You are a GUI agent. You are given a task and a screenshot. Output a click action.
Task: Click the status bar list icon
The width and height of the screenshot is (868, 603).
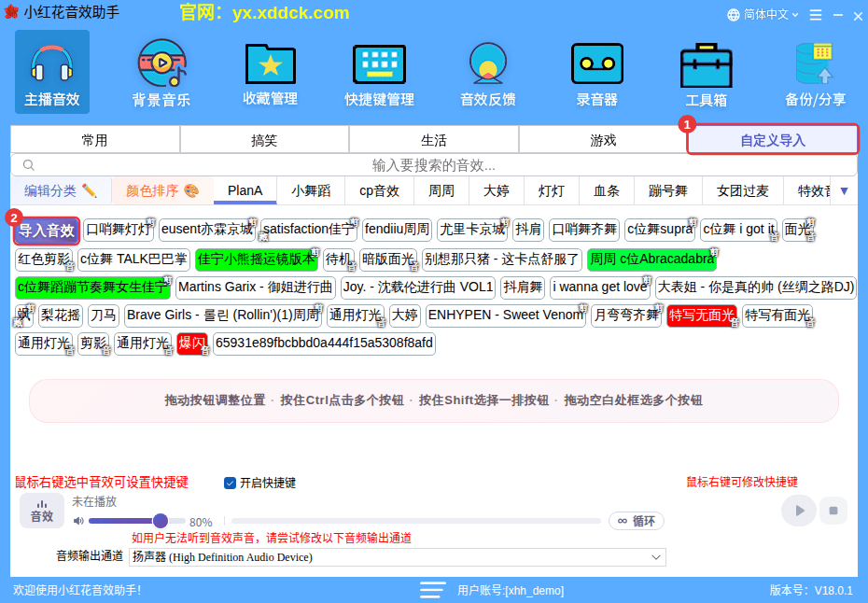coord(432,590)
